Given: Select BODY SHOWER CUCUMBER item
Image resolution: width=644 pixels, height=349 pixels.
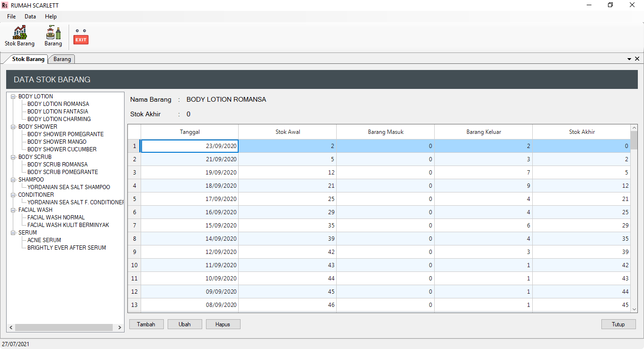Looking at the screenshot, I should coord(62,149).
